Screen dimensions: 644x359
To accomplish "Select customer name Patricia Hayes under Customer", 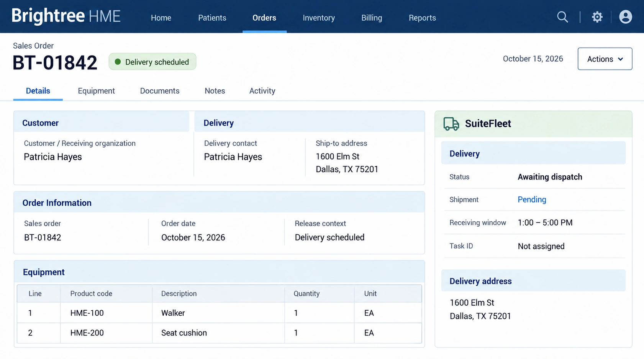I will pyautogui.click(x=53, y=157).
